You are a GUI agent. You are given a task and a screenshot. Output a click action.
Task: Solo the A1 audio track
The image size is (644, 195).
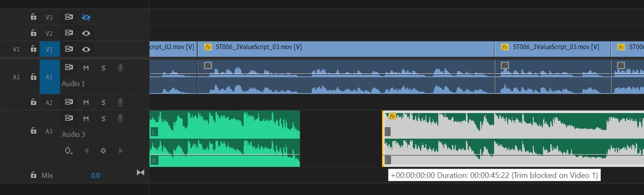pos(103,67)
